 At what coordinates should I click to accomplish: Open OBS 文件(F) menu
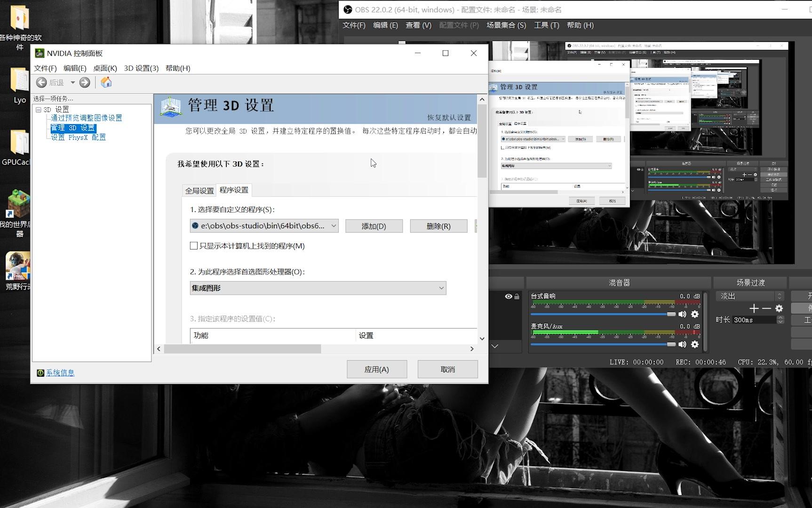[x=354, y=25]
